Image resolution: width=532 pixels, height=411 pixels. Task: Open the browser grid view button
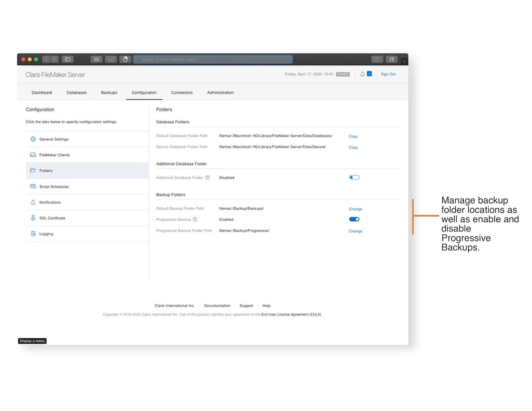pos(97,59)
